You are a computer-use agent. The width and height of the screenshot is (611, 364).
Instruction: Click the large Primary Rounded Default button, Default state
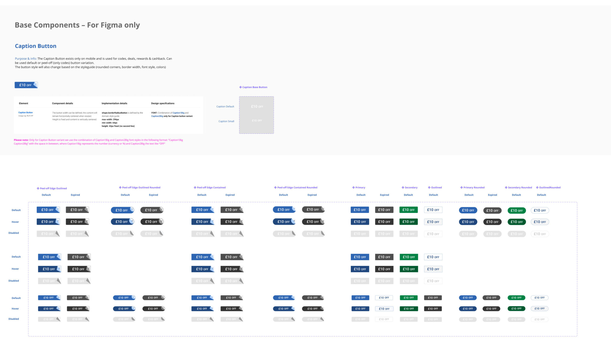[x=468, y=210]
